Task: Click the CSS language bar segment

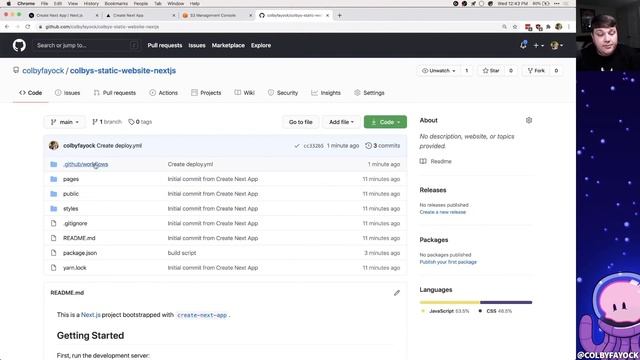Action: pos(506,302)
